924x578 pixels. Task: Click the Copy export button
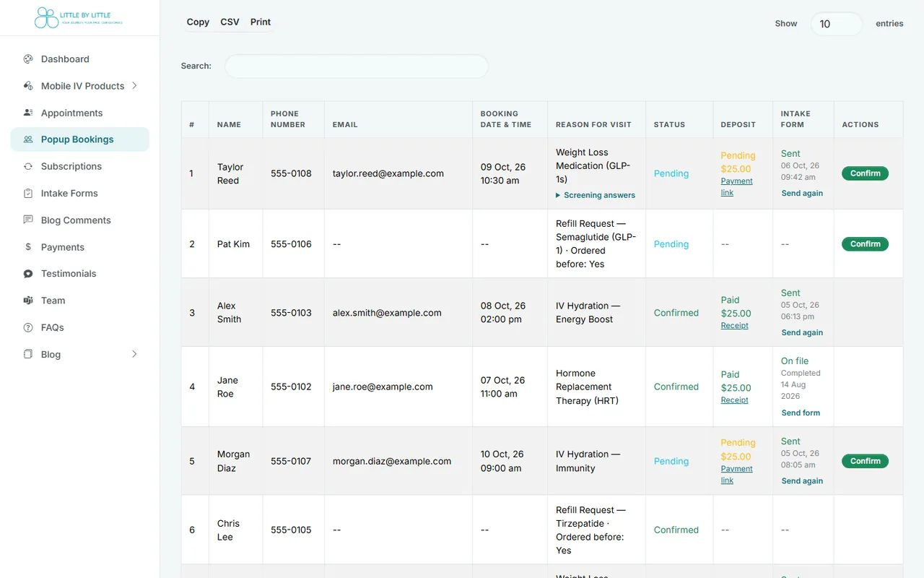tap(198, 22)
